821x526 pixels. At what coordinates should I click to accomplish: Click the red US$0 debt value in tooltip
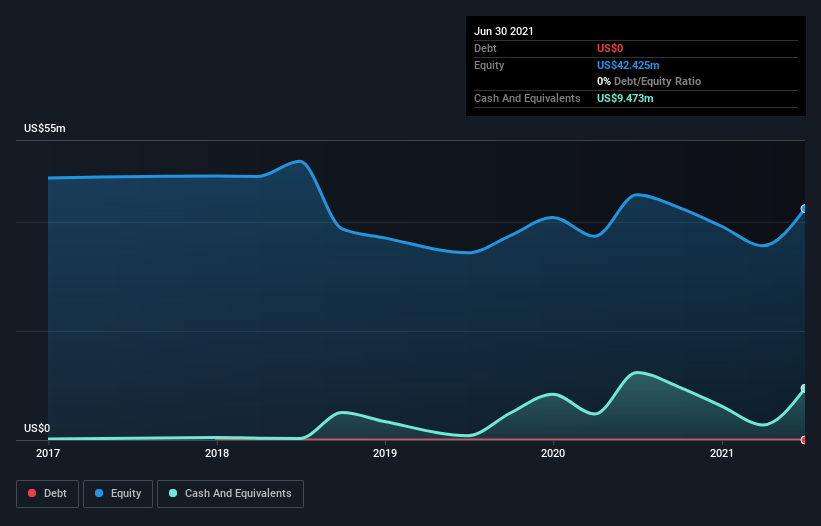coord(610,48)
